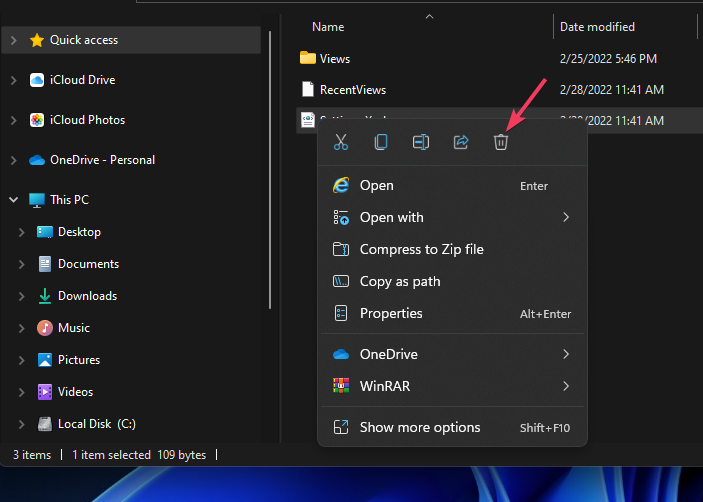Click the Compress to Zip folder icon
The height and width of the screenshot is (502, 703).
tap(341, 249)
